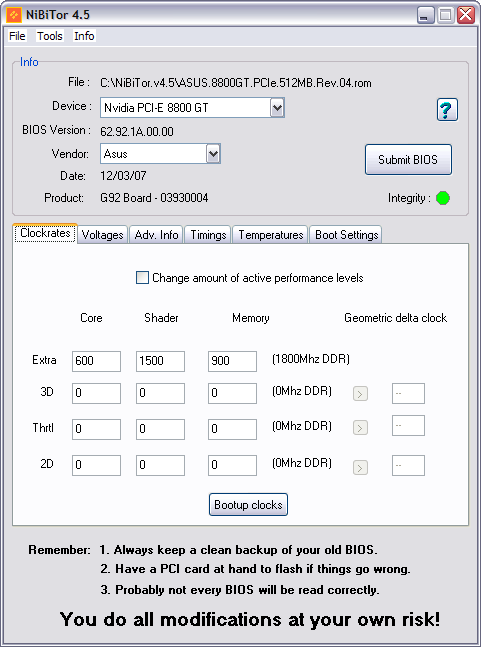This screenshot has height=647, width=481.
Task: Click the Shader column header
Action: point(161,318)
